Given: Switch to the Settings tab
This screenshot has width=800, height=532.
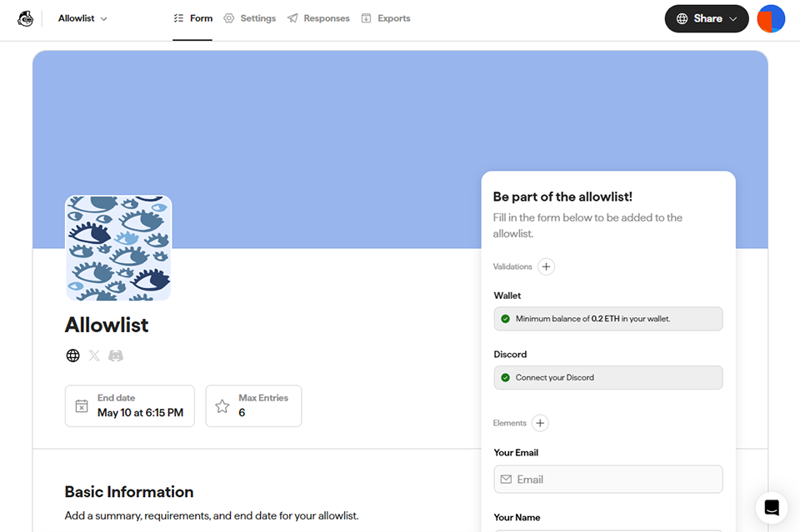Looking at the screenshot, I should click(x=249, y=18).
